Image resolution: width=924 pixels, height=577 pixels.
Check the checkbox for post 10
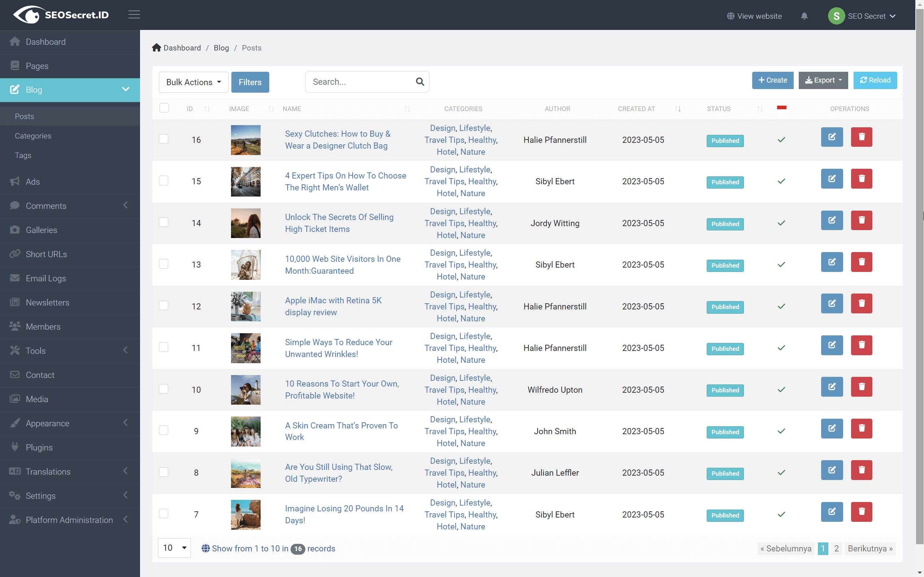tap(164, 389)
